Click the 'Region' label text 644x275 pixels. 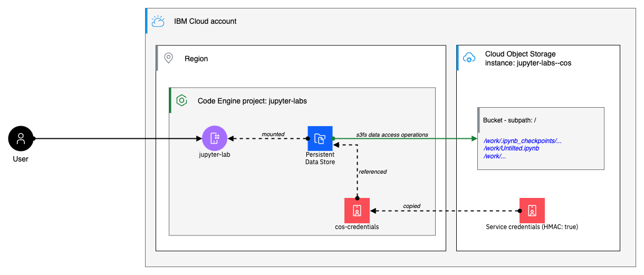(x=196, y=59)
